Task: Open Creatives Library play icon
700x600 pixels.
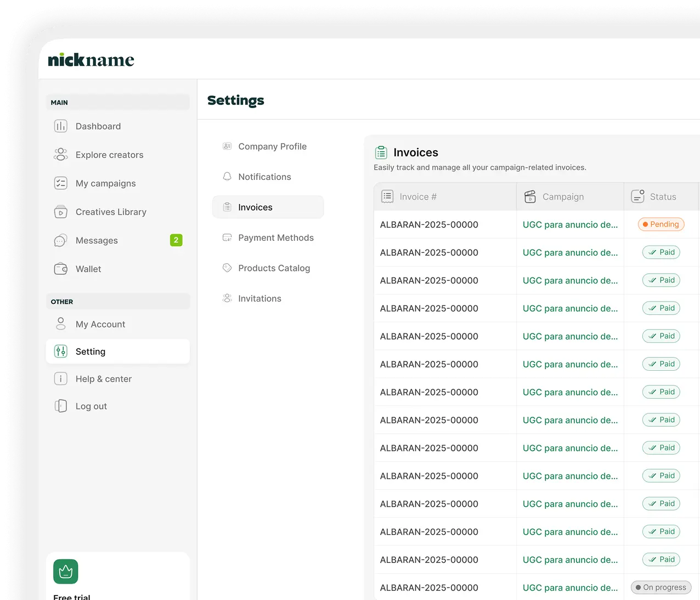Action: [61, 212]
